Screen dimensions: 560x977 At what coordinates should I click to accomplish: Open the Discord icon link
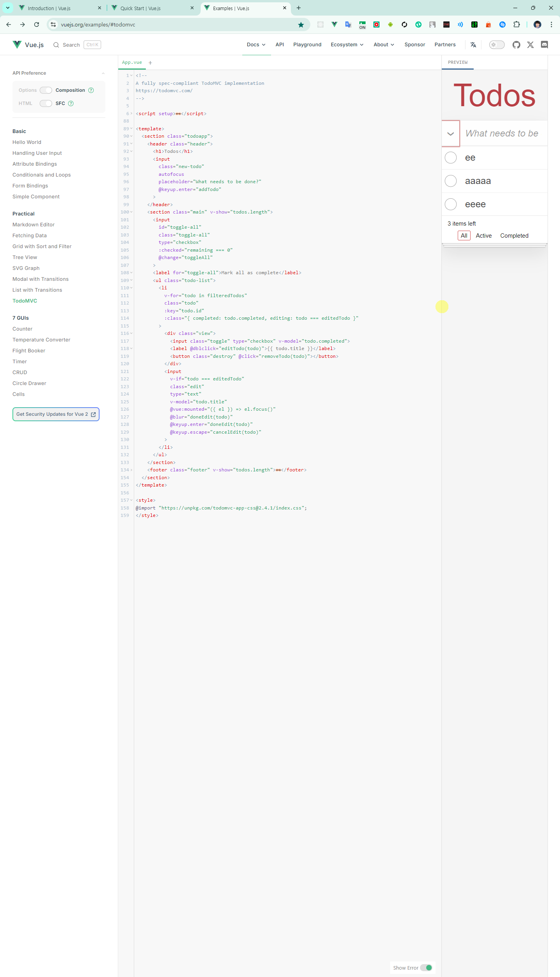point(544,45)
